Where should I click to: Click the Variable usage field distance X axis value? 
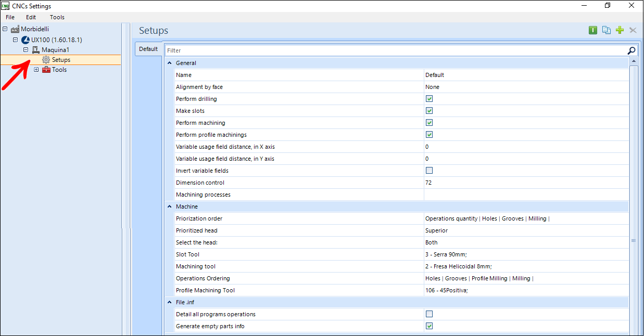(x=526, y=147)
